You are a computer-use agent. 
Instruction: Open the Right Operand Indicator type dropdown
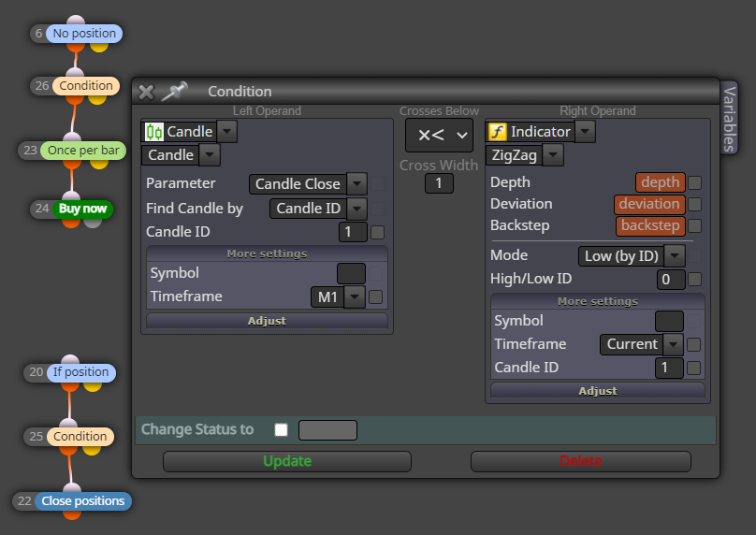click(x=586, y=132)
